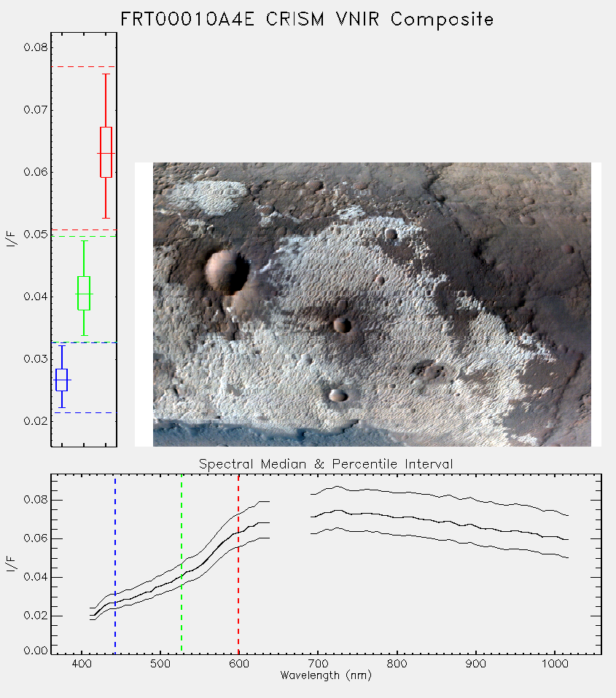The height and width of the screenshot is (698, 616).
Task: Click the 0.08 label on boxplot axis
Action: pos(35,47)
